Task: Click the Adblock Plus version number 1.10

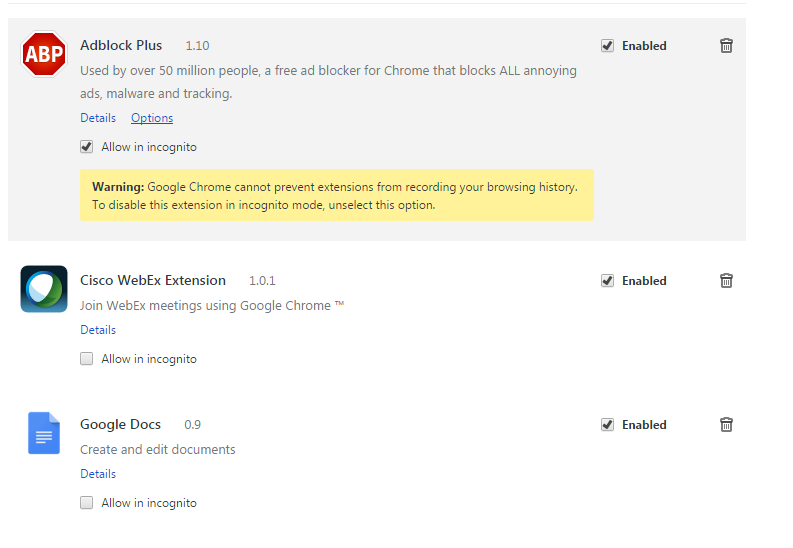Action: pos(197,46)
